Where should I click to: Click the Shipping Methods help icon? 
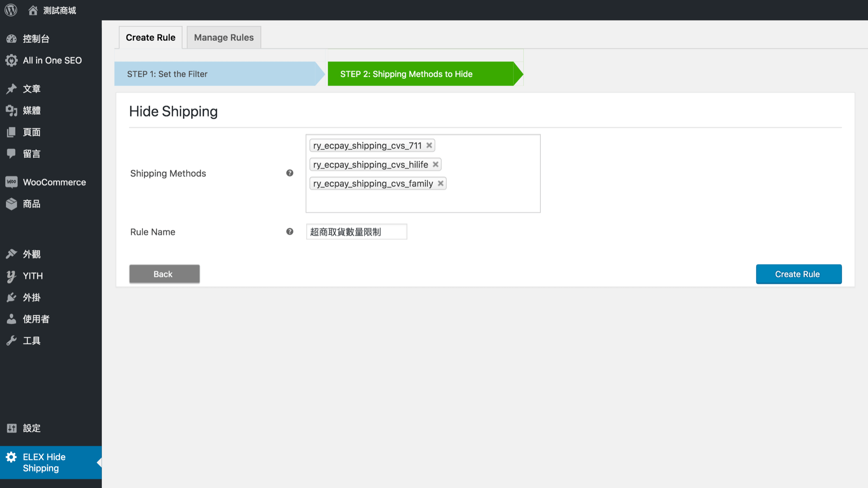pos(289,173)
